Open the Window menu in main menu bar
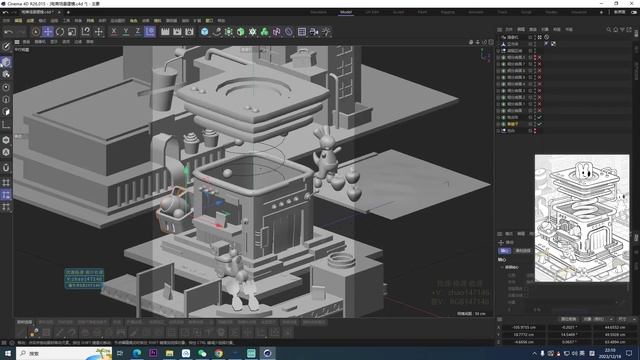Screen dimensions: 640x360 pyautogui.click(x=209, y=20)
